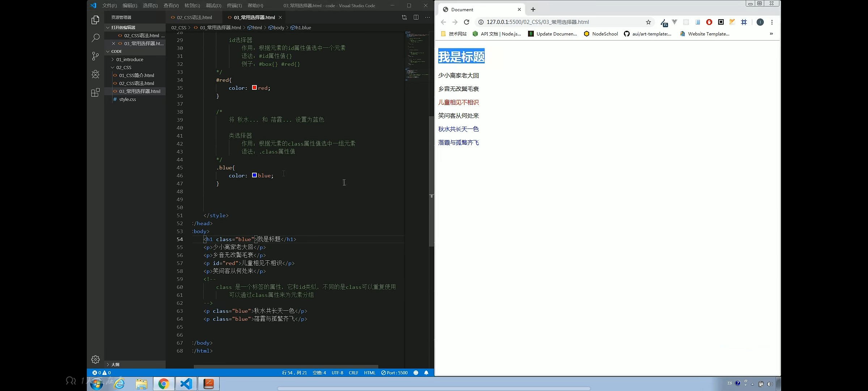This screenshot has width=868, height=391.
Task: Click the html breadcrumb segment
Action: click(x=255, y=28)
